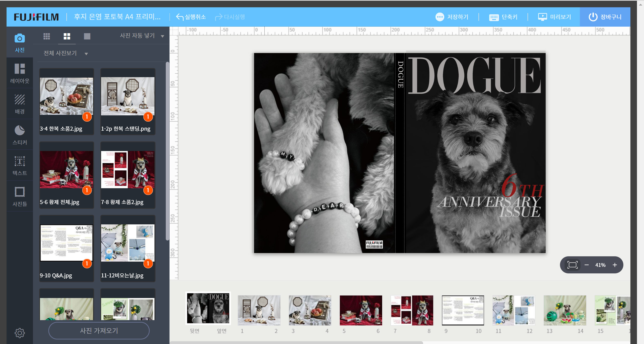Switch to small grid thumbnail view
The width and height of the screenshot is (644, 344).
(47, 36)
